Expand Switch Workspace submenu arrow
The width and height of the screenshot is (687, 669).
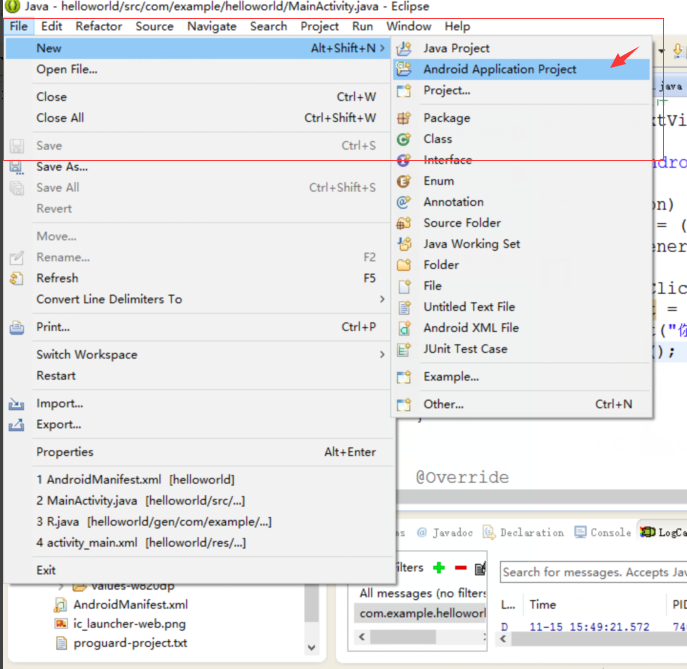[x=382, y=354]
